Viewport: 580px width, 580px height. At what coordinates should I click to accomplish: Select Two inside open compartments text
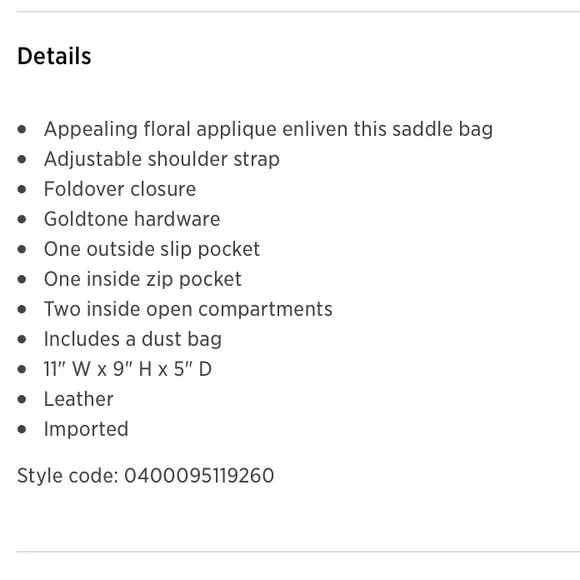coord(188,309)
